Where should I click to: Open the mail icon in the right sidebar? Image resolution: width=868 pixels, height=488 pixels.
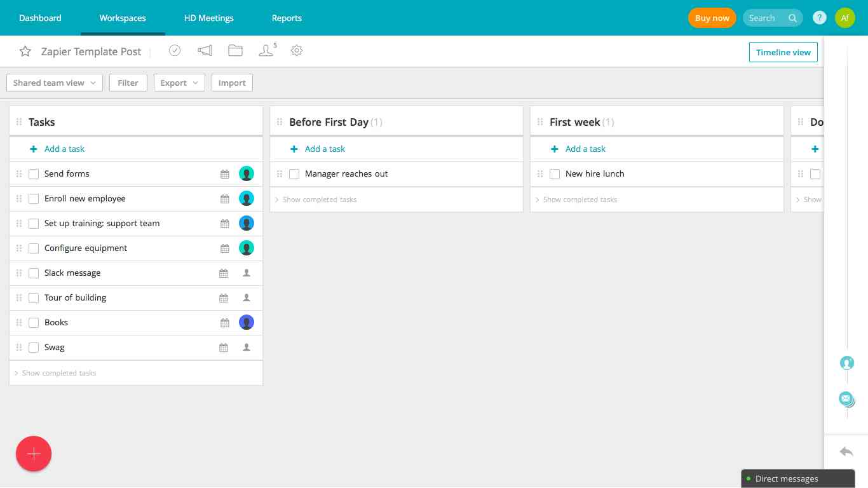[x=846, y=398]
